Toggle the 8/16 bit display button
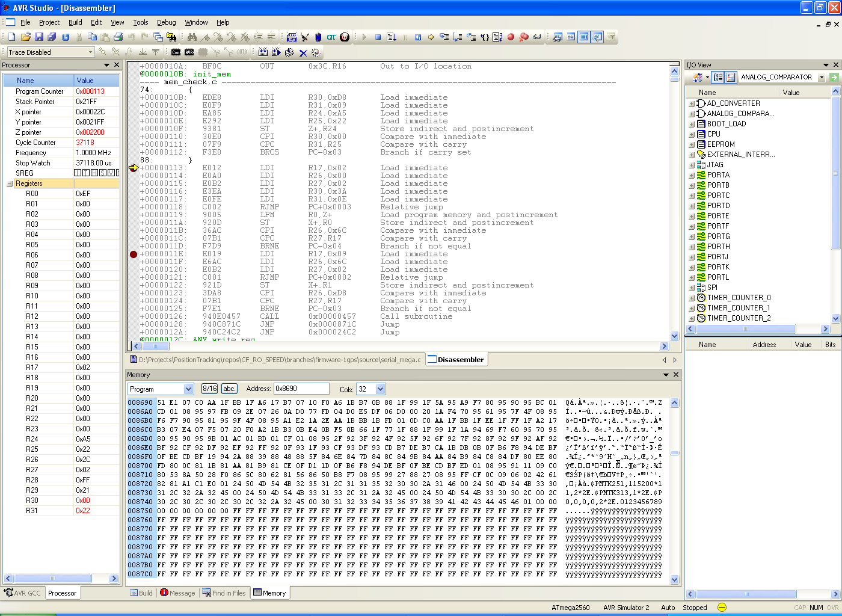 [210, 389]
